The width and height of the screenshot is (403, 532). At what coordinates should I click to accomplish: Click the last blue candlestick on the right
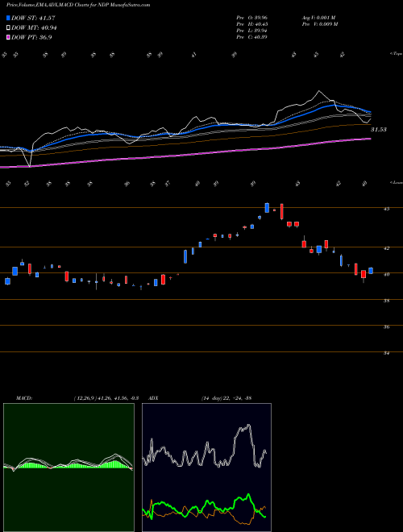(x=371, y=270)
